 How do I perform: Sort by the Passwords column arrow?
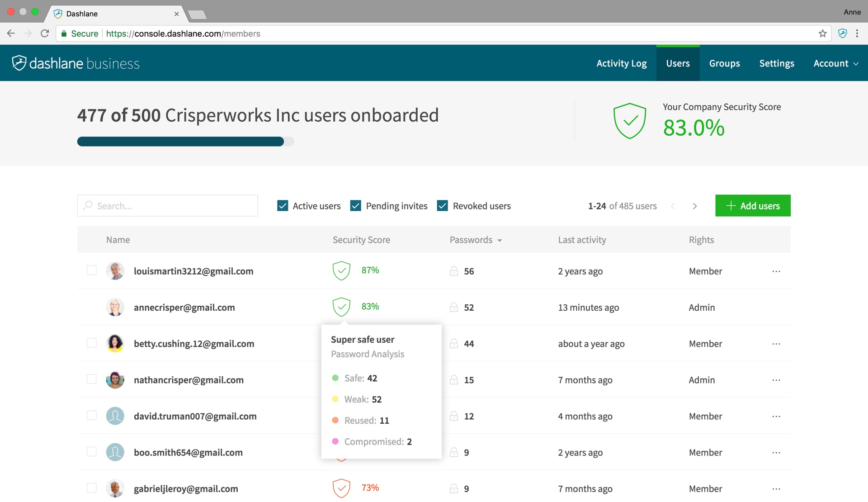(500, 241)
